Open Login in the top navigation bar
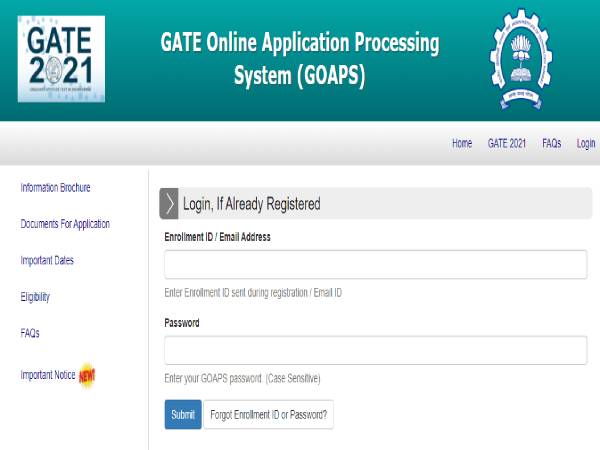Image resolution: width=600 pixels, height=450 pixels. pos(586,144)
